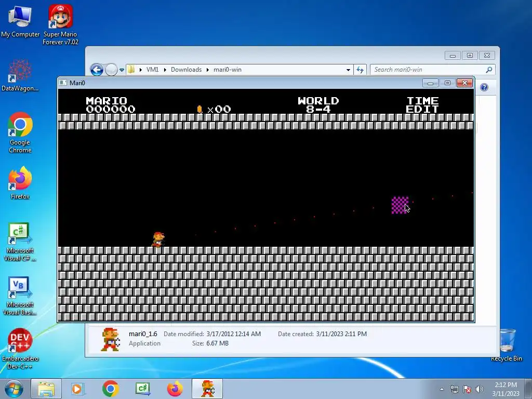Click the volume speaker tray icon
Viewport: 532px width, 399px height.
pos(480,389)
